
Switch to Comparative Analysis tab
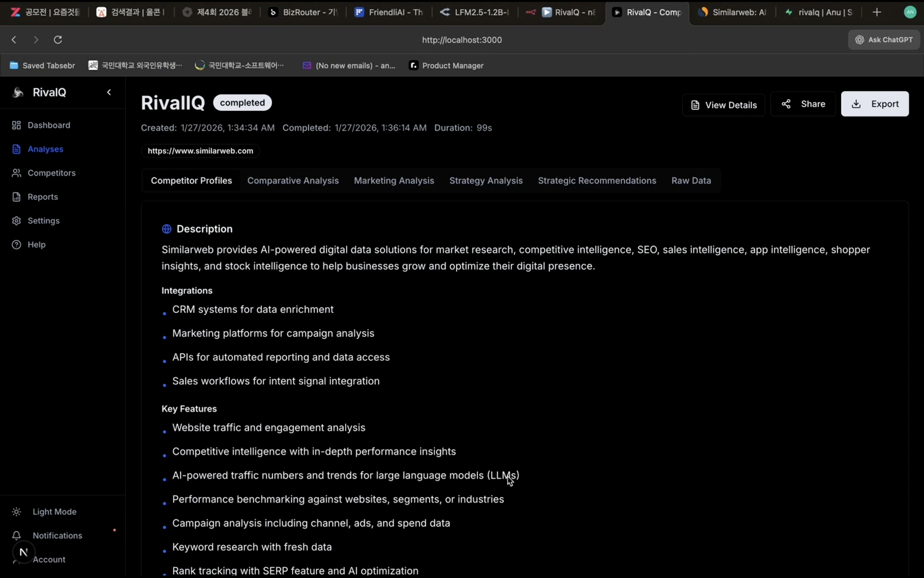293,181
